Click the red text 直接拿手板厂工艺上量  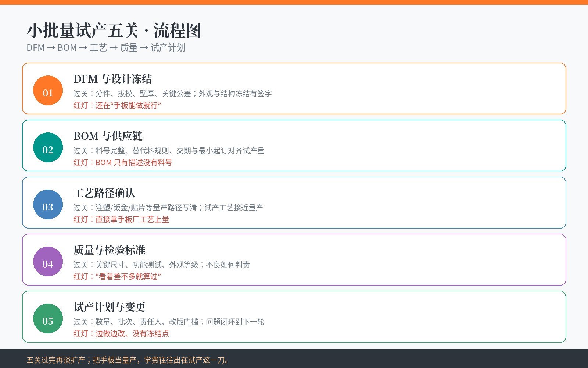point(132,219)
